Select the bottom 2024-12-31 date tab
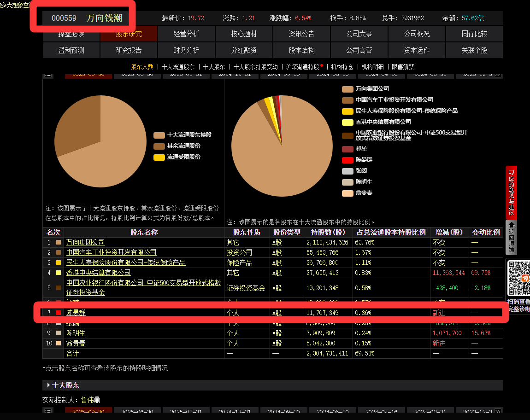 click(x=235, y=411)
